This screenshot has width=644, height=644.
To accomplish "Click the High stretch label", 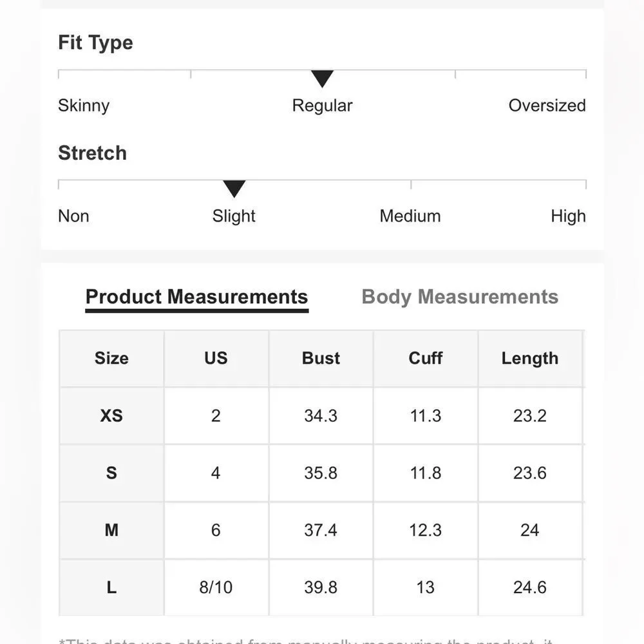I will coord(568,216).
